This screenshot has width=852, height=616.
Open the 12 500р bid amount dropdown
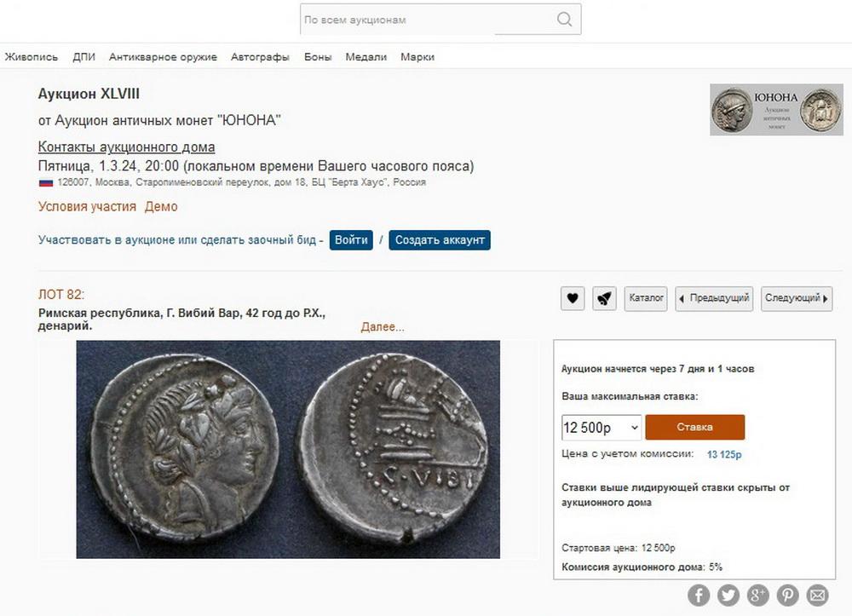point(602,428)
